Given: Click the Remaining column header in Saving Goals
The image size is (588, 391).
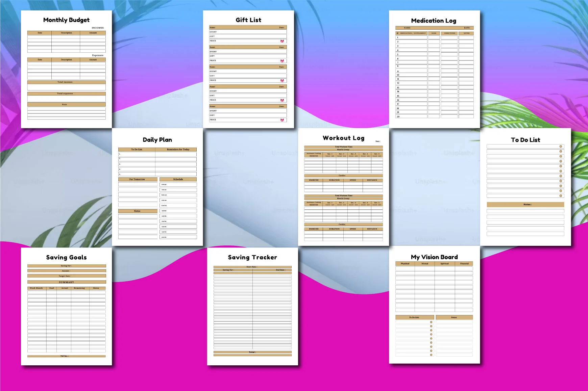Looking at the screenshot, I should coord(79,288).
